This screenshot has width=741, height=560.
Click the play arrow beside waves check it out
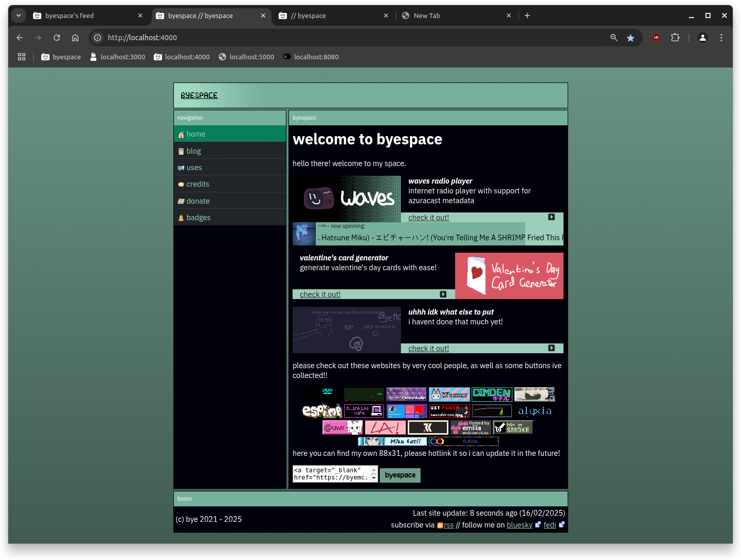coord(551,217)
